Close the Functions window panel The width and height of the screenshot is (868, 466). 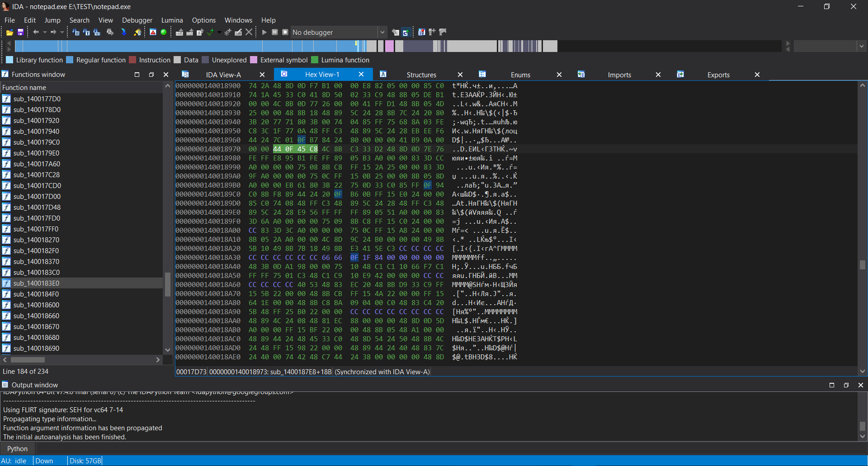[x=166, y=75]
